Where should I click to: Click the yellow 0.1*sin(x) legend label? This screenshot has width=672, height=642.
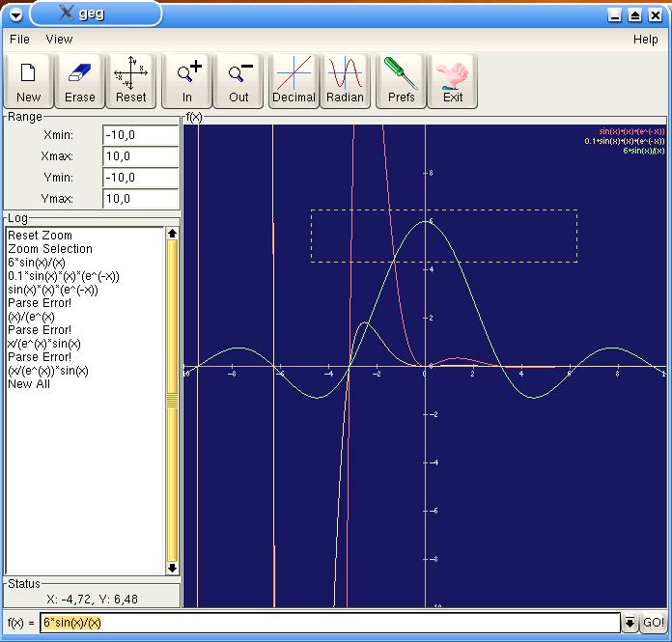pos(625,141)
